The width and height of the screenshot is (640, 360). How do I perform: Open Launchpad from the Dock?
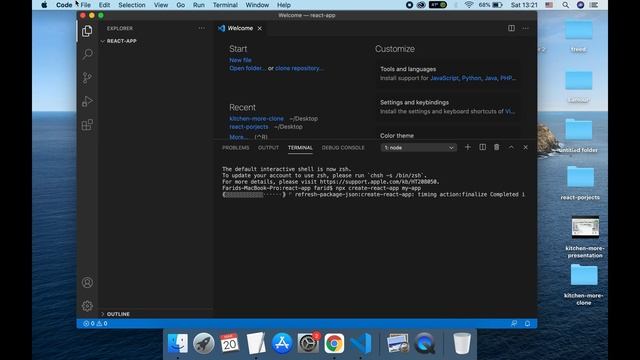[x=204, y=343]
